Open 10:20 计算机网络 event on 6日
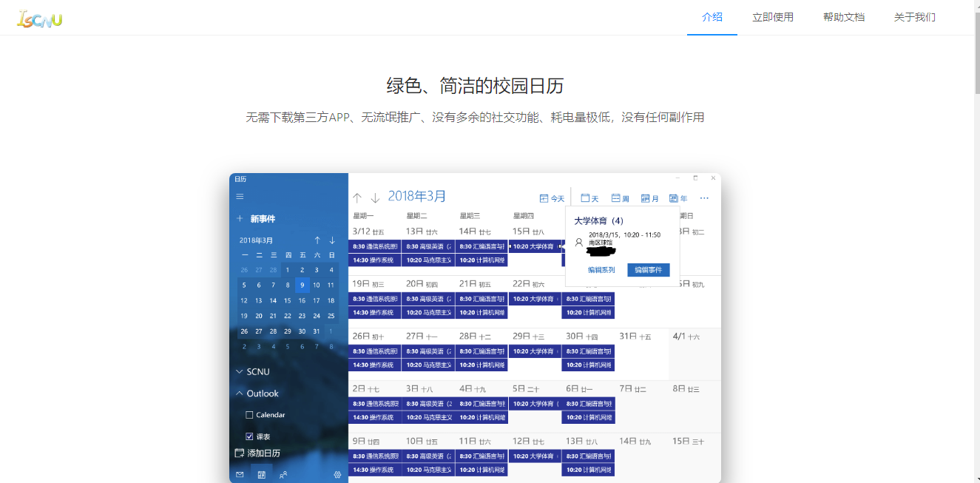Image resolution: width=980 pixels, height=483 pixels. (588, 417)
